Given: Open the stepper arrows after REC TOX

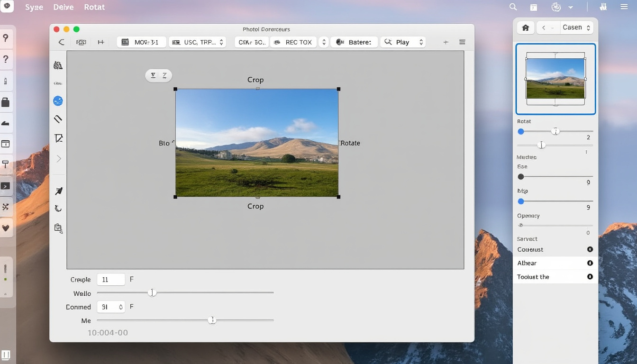Looking at the screenshot, I should click(x=324, y=42).
